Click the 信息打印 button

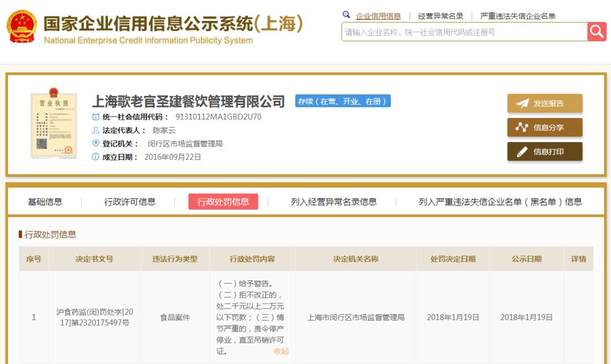[545, 151]
